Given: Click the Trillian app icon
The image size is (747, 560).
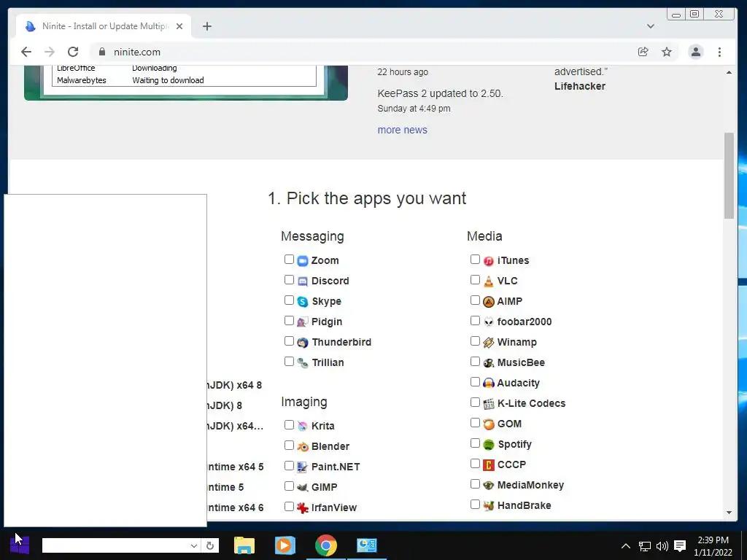Looking at the screenshot, I should tap(303, 363).
